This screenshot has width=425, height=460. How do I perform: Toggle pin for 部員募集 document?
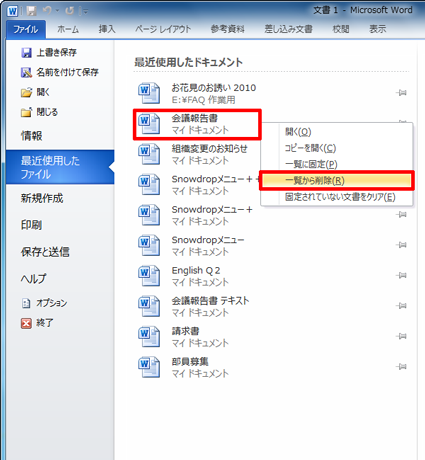point(401,367)
